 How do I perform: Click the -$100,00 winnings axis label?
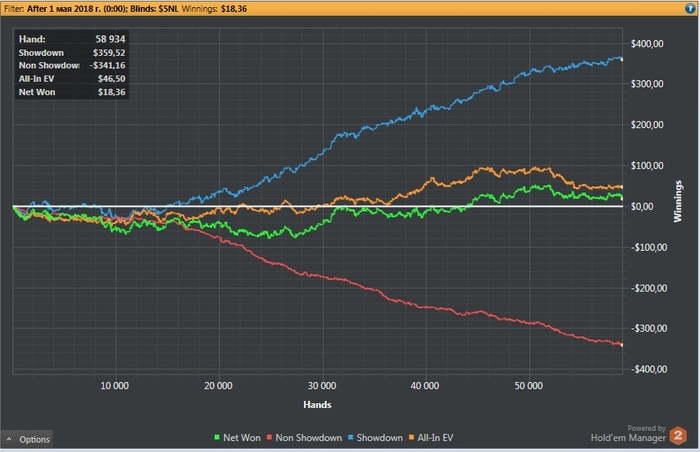(x=649, y=247)
